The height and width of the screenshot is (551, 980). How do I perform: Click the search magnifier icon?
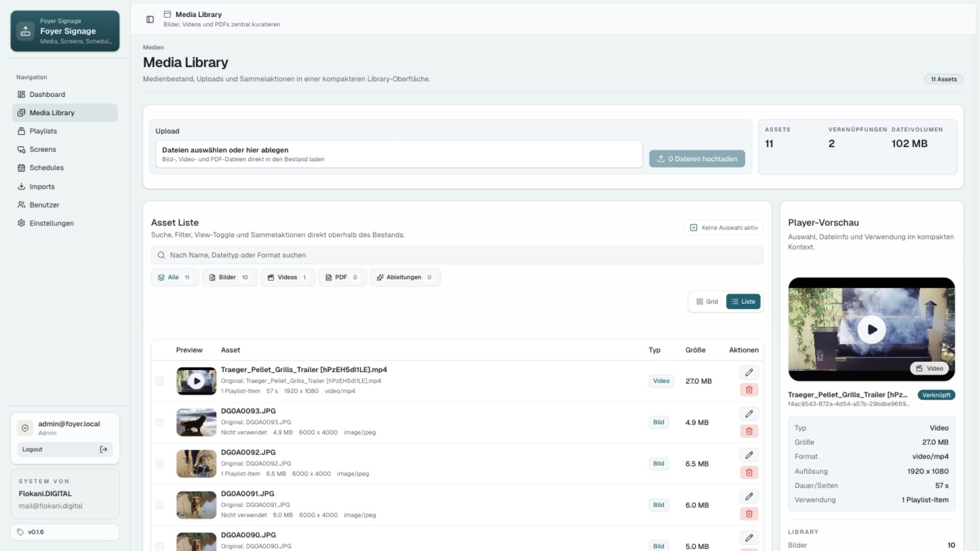click(x=161, y=255)
